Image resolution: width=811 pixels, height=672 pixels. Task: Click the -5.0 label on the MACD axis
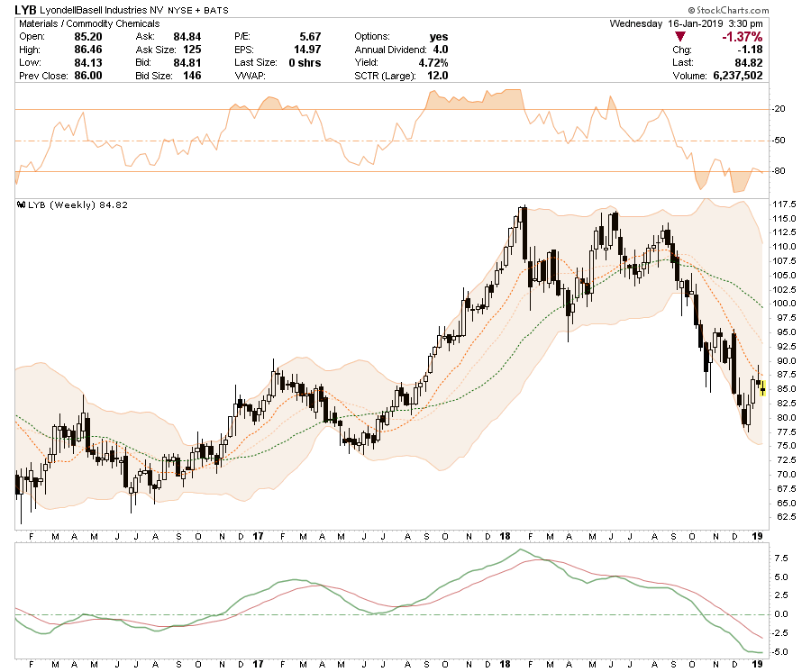(779, 652)
